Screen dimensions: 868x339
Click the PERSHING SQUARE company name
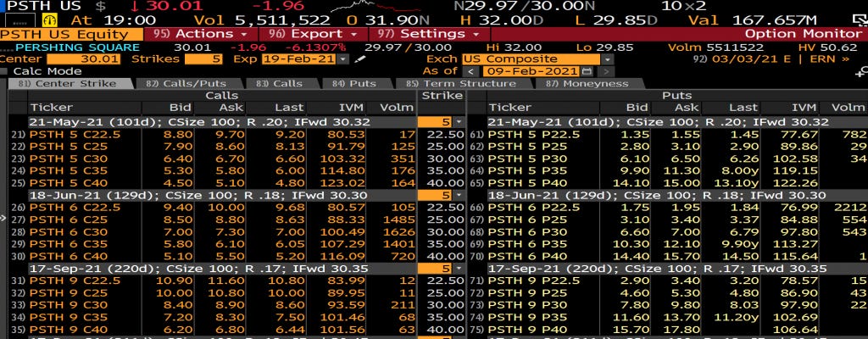coord(77,47)
